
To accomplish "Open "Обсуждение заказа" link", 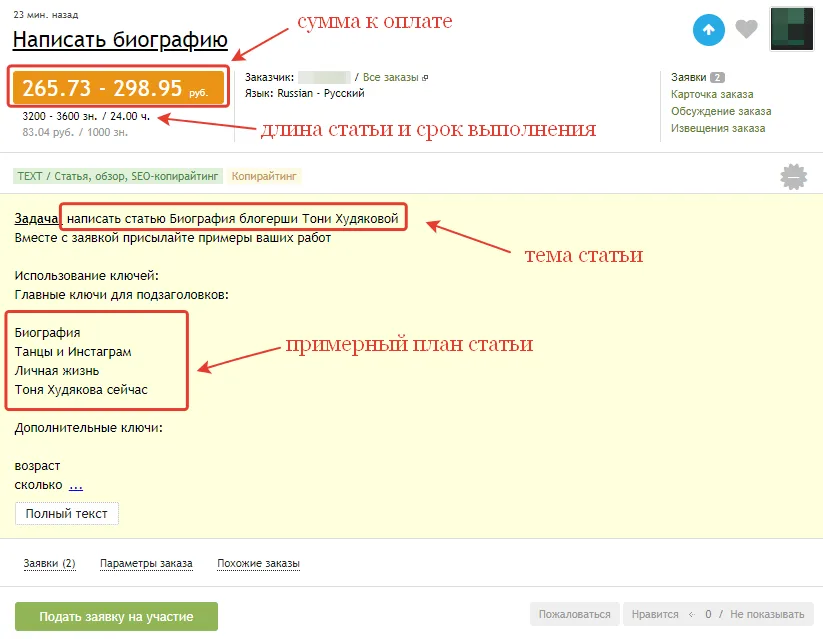I will pyautogui.click(x=721, y=111).
